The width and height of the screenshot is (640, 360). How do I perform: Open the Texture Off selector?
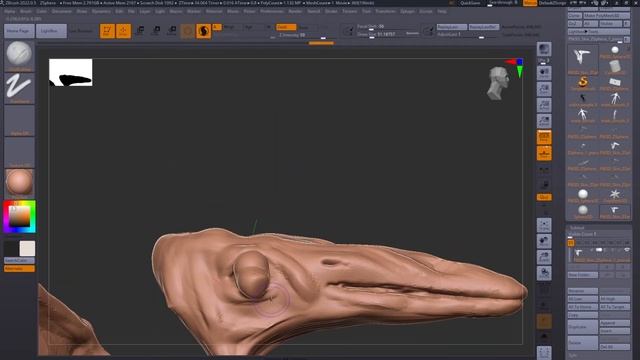pos(19,152)
